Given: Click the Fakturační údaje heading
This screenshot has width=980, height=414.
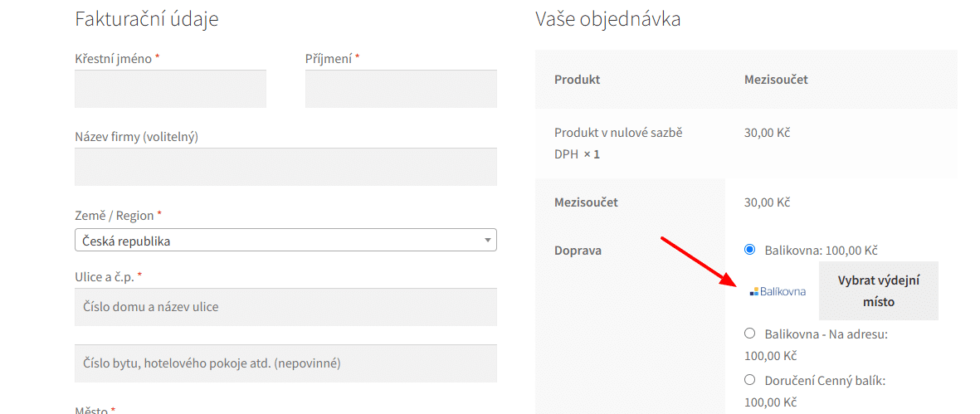Looking at the screenshot, I should (x=146, y=19).
